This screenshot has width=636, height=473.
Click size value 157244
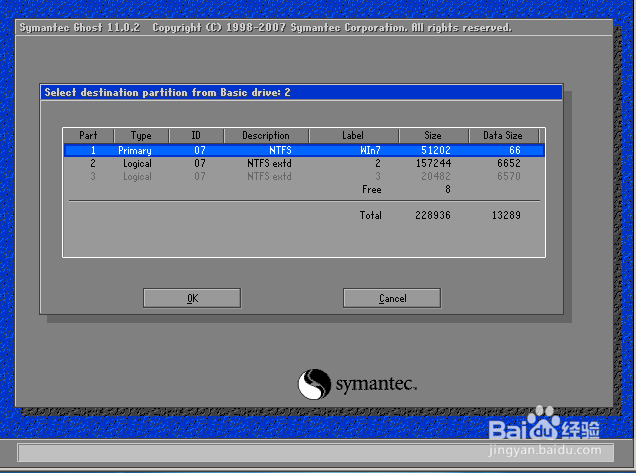pyautogui.click(x=433, y=163)
